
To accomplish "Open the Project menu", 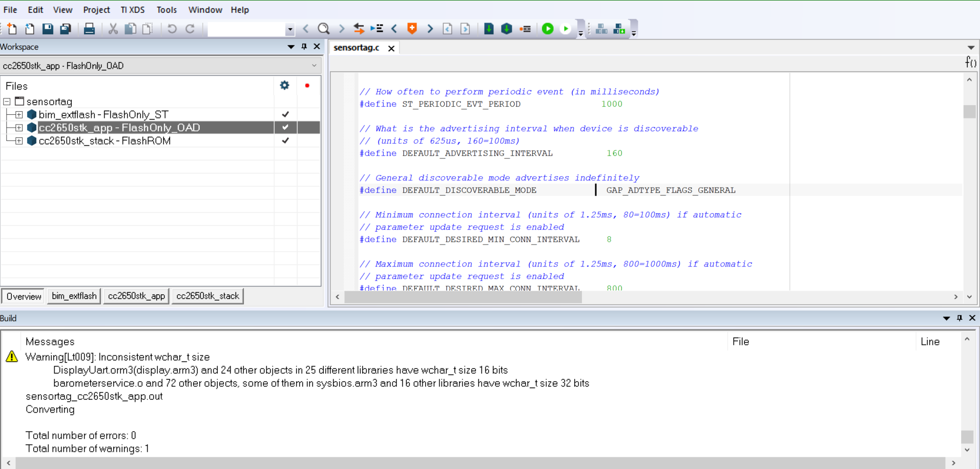I will (96, 10).
